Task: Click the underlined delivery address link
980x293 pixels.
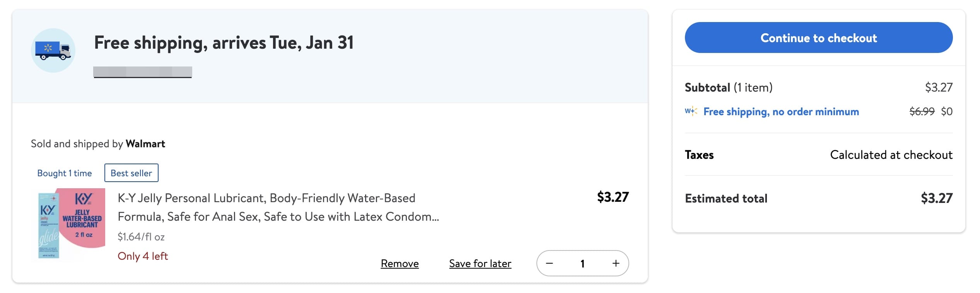Action: [x=143, y=72]
